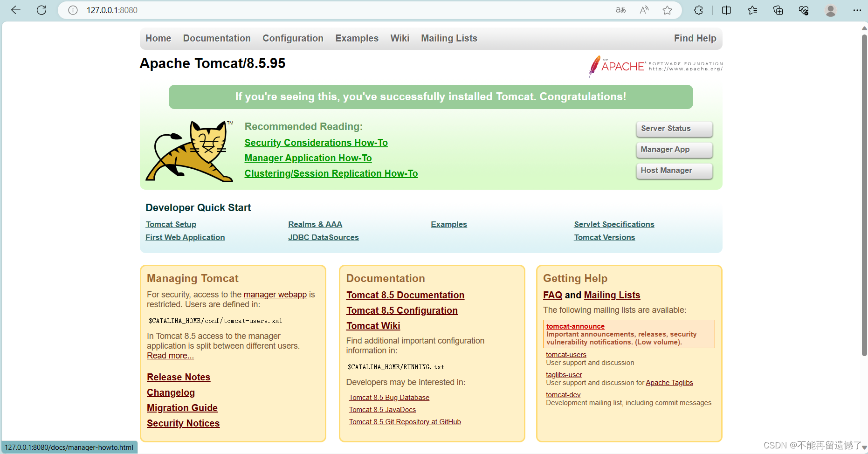Image resolution: width=868 pixels, height=454 pixels.
Task: Open Mailing Lists in the navigation bar
Action: click(449, 38)
